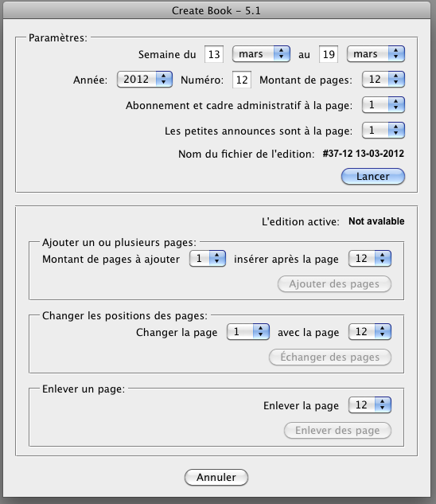Click the end day field showing 19
The image size is (436, 504).
tap(329, 54)
